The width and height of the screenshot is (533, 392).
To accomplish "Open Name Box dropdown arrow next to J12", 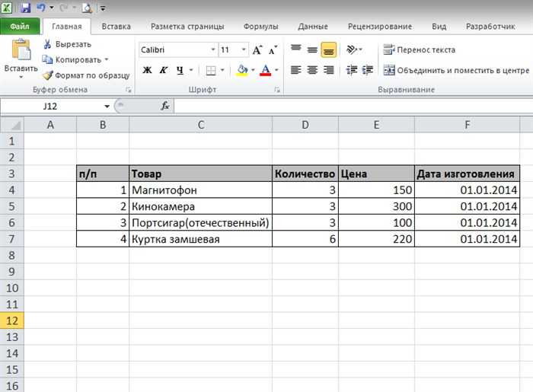I will tap(107, 107).
